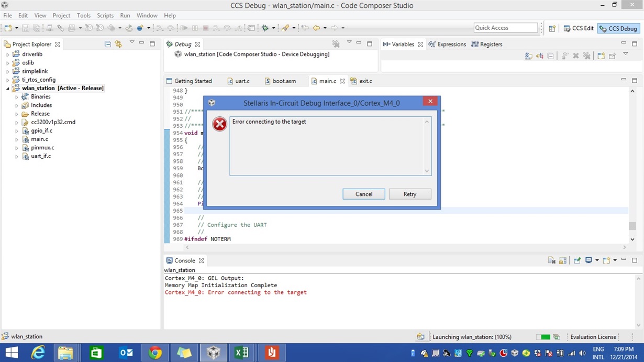
Task: Click the Clear Console icon
Action: click(551, 260)
